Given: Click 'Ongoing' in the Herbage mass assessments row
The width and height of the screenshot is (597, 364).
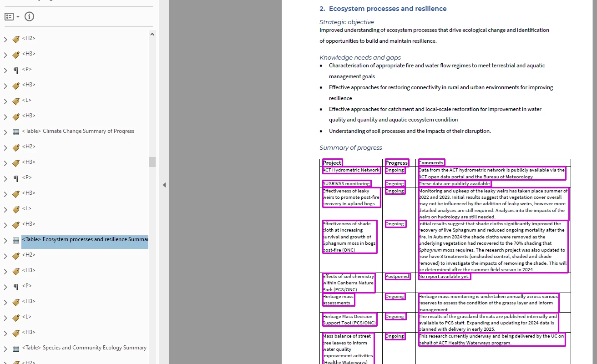Looking at the screenshot, I should (395, 297).
